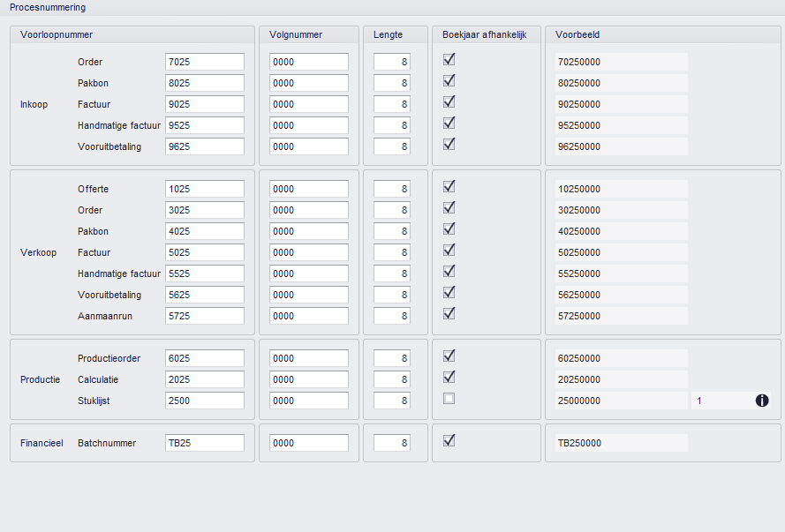785x532 pixels.
Task: Focus the Lengte field for Verkoop Factuur
Action: (x=392, y=252)
